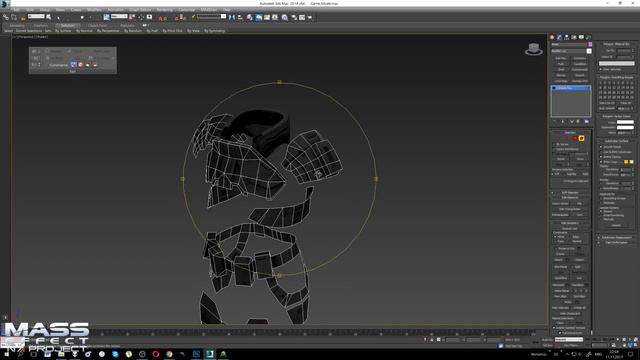Click the Detach button
Image resolution: width=640 pixels, height=360 pixels.
pos(579,260)
